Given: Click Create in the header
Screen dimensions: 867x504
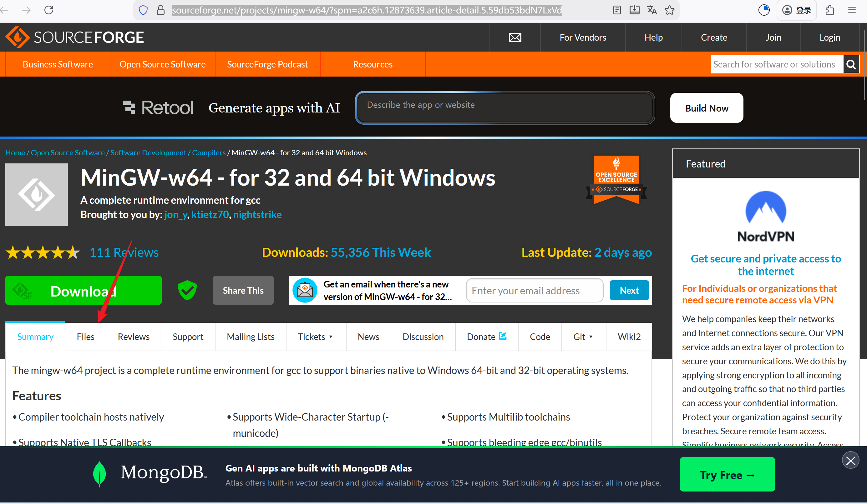Looking at the screenshot, I should point(714,37).
